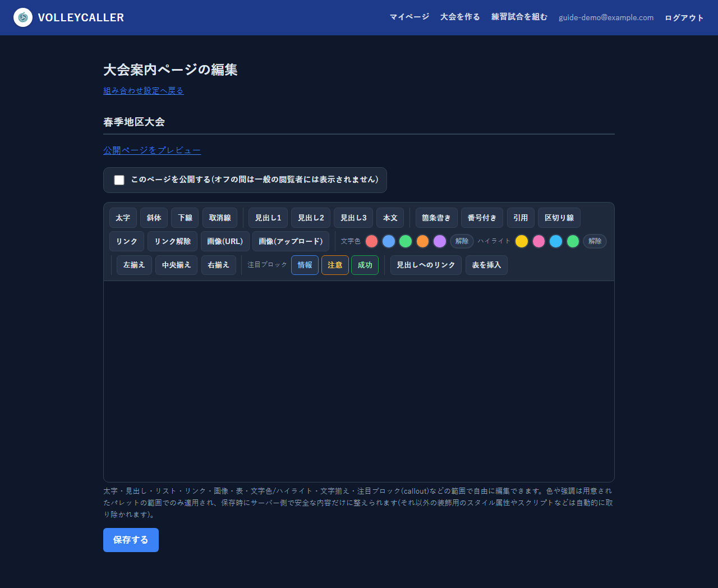Choose the pink highlight swatch
Viewport: 718px width, 588px height.
click(539, 241)
